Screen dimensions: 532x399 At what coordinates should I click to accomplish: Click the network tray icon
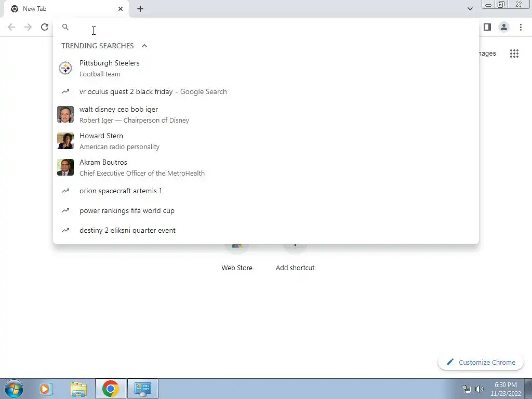467,389
